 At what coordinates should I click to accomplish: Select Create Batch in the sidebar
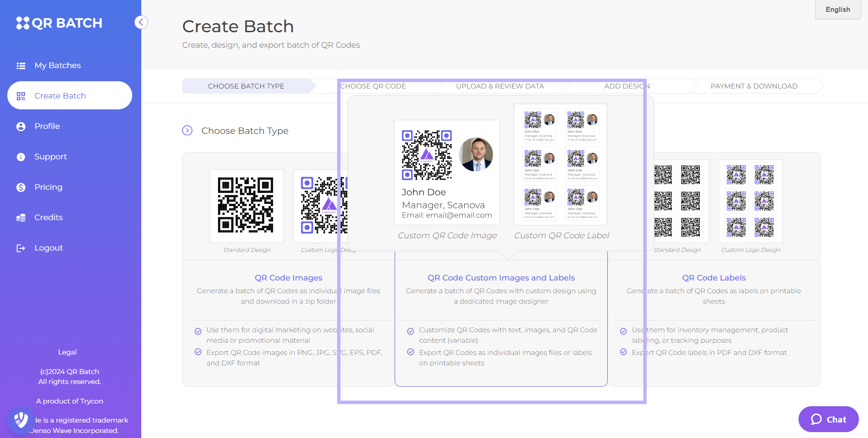click(x=69, y=95)
